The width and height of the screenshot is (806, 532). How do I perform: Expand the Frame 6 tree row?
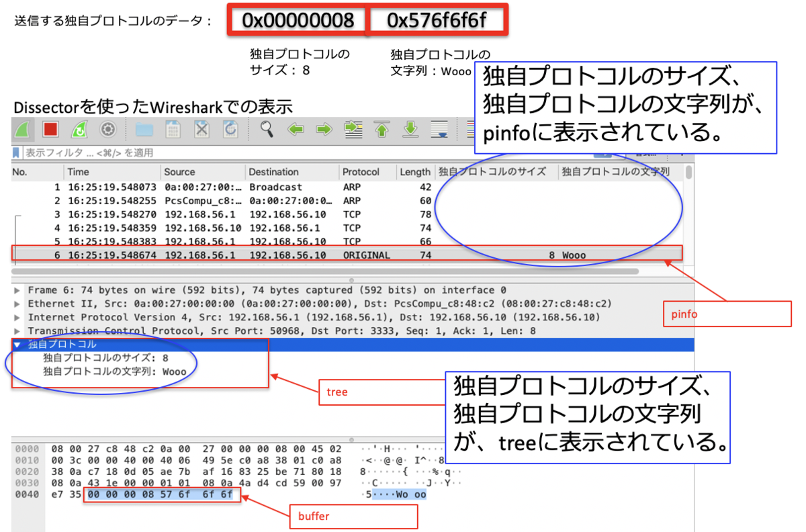point(17,290)
